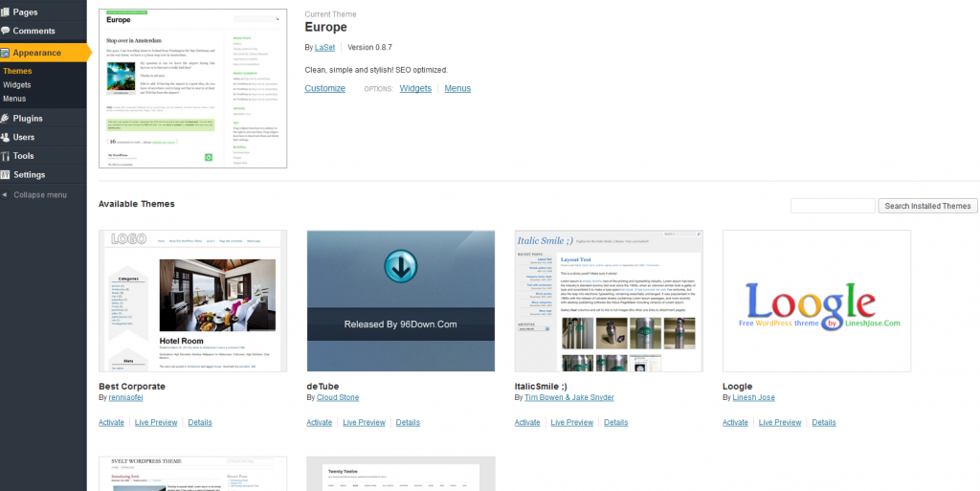Click the Europe current theme screenshot
980x491 pixels.
(x=193, y=89)
